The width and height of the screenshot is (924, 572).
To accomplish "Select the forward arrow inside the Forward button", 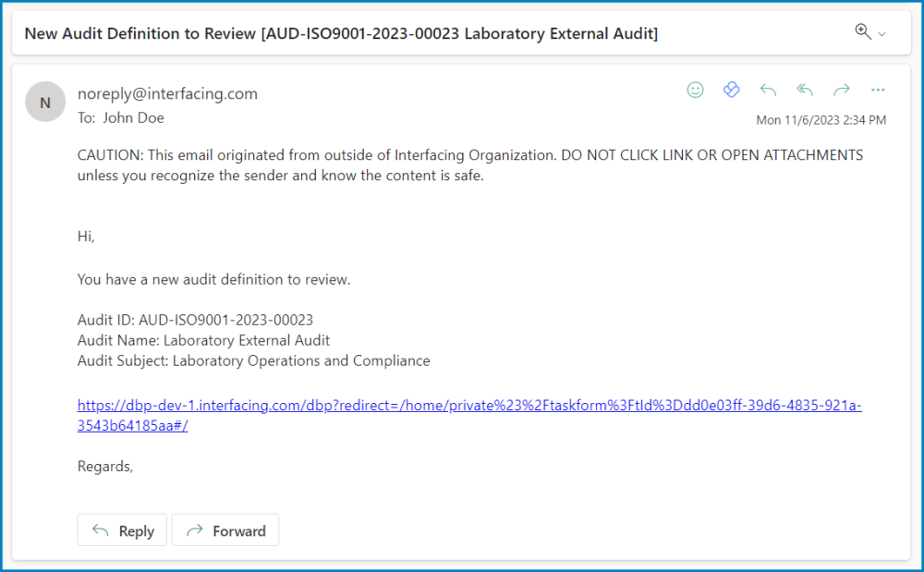I will (195, 529).
